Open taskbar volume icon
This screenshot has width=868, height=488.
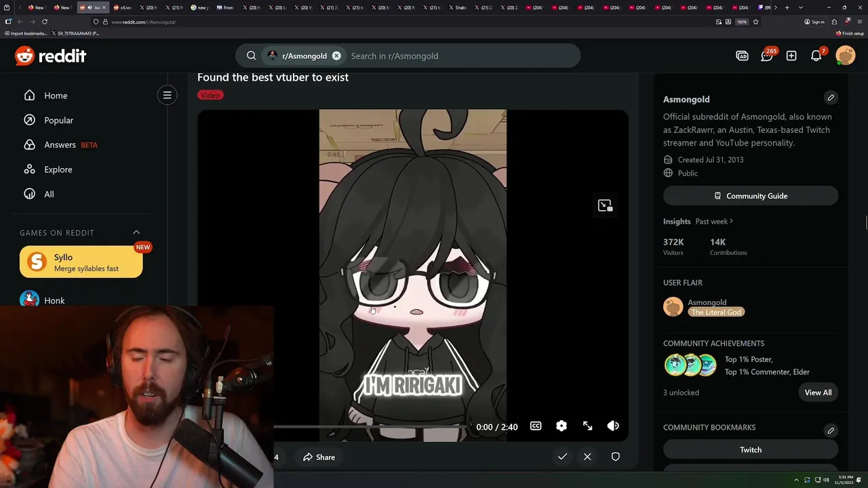826,480
